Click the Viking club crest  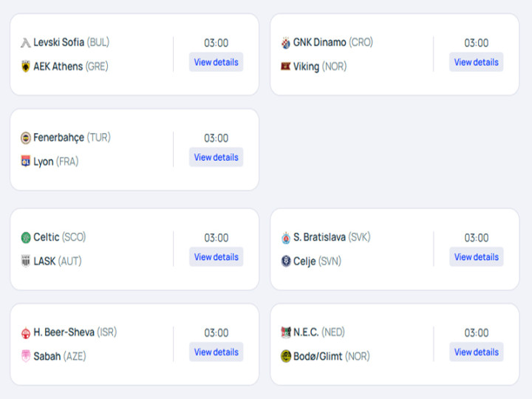pyautogui.click(x=286, y=66)
